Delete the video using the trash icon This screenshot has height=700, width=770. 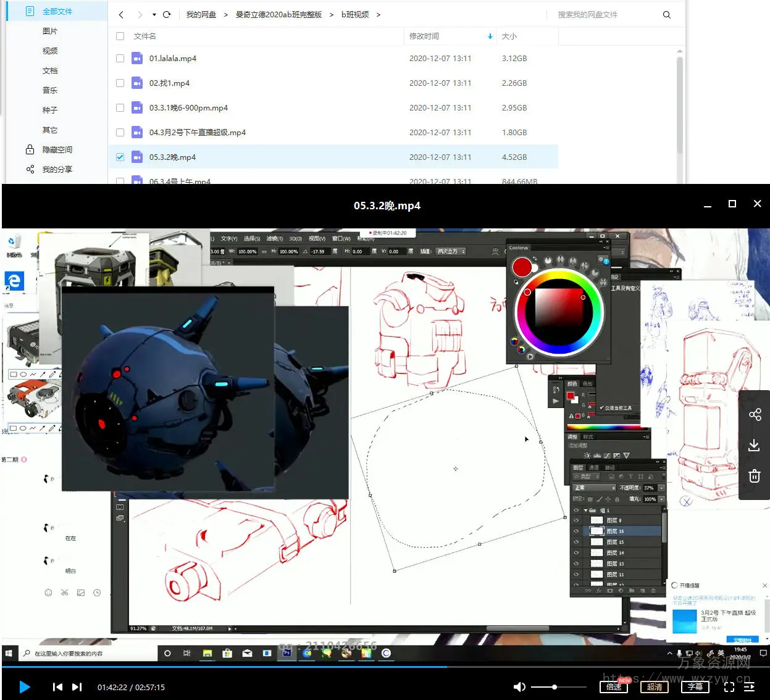pos(755,476)
